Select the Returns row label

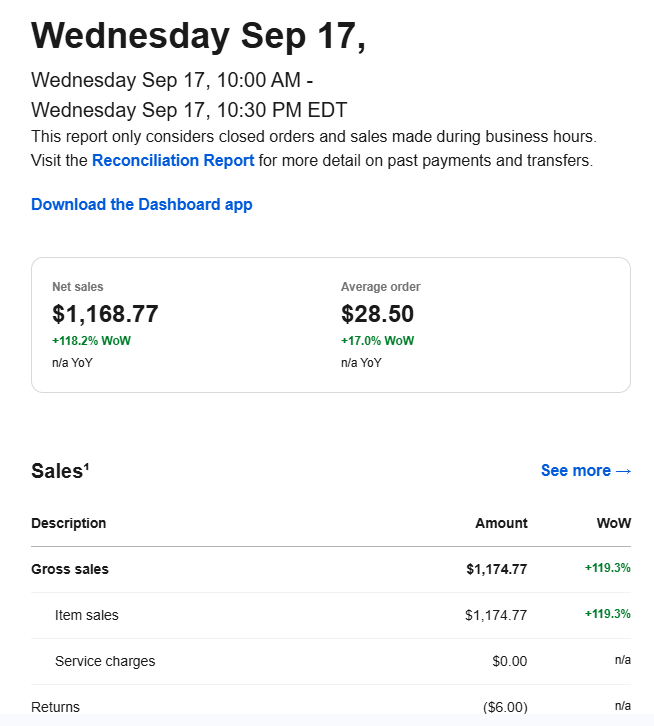(55, 707)
